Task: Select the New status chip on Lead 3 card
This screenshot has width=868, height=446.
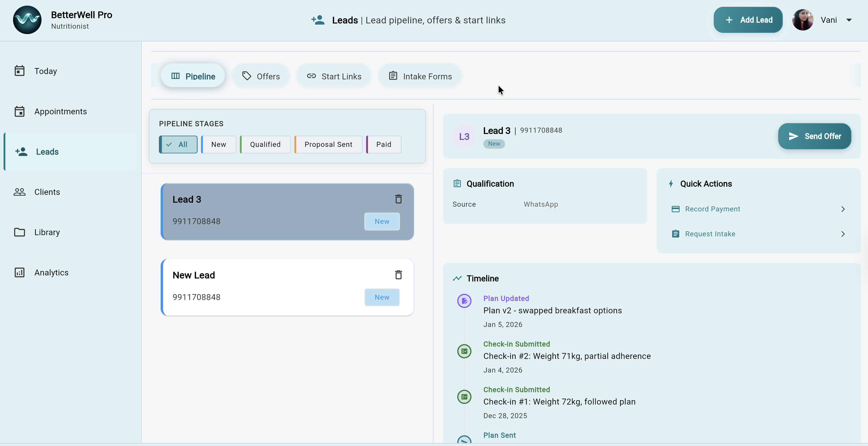Action: (382, 221)
